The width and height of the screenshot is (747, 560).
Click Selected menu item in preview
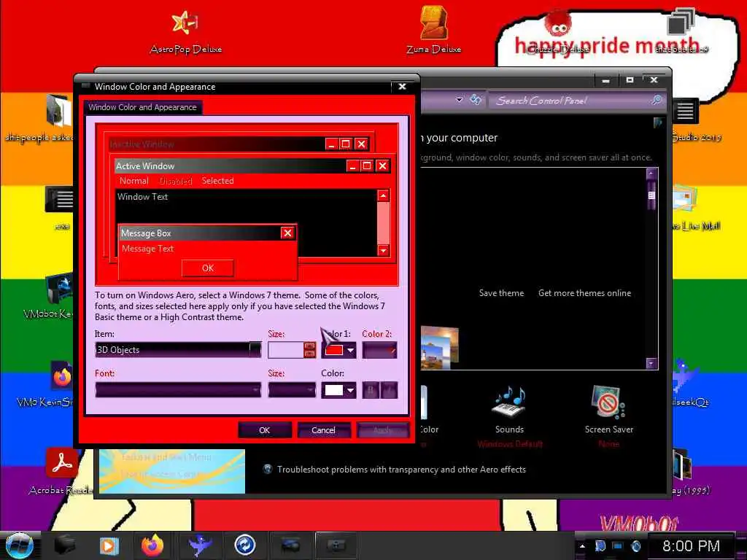[217, 181]
